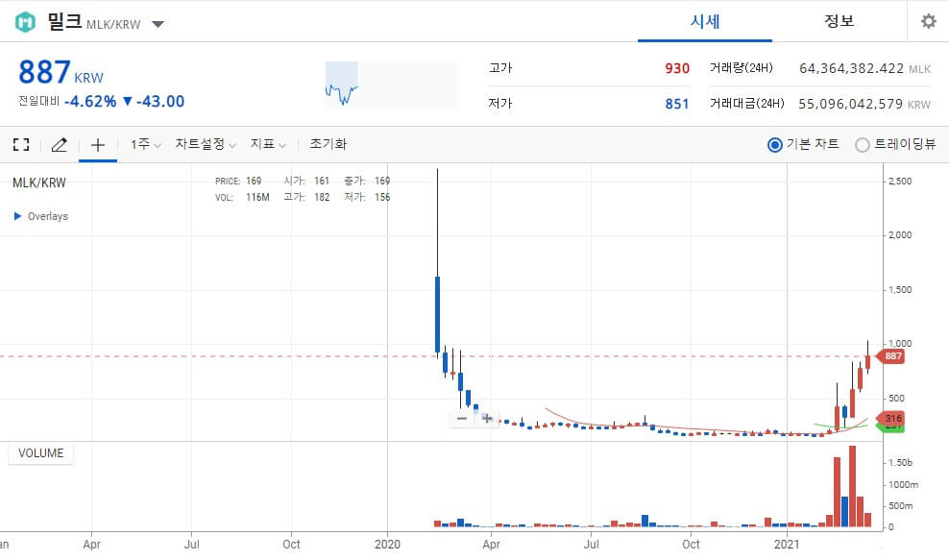
Task: Click the 고가 value 930
Action: 677,68
